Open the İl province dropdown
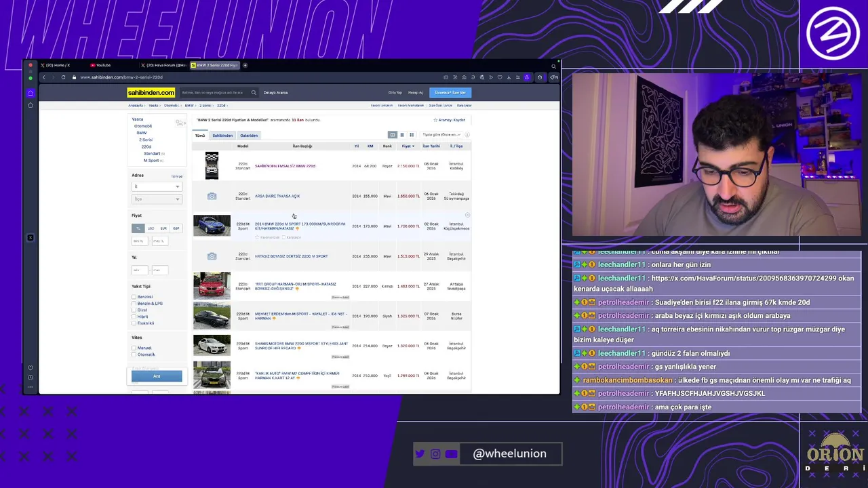 pyautogui.click(x=157, y=186)
